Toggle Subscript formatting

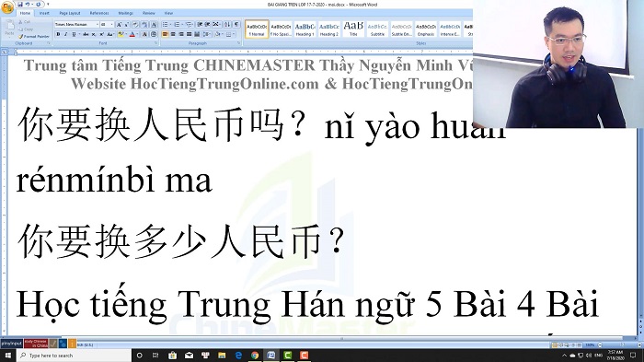click(94, 35)
